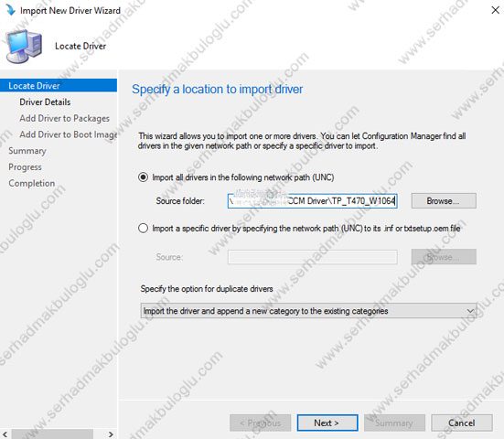
Task: Select Import all drivers in network path option
Action: pyautogui.click(x=143, y=177)
